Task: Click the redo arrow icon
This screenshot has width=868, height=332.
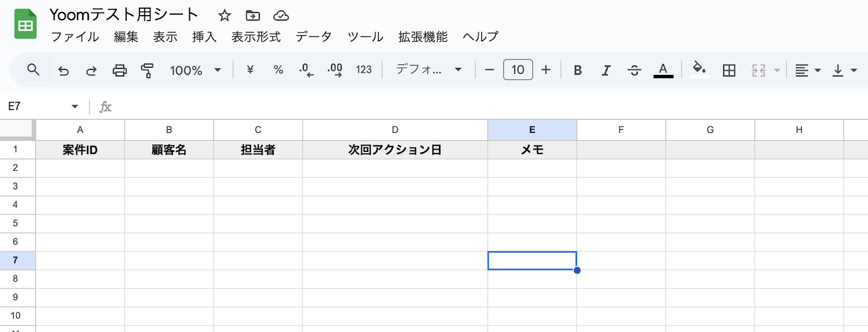Action: 91,70
